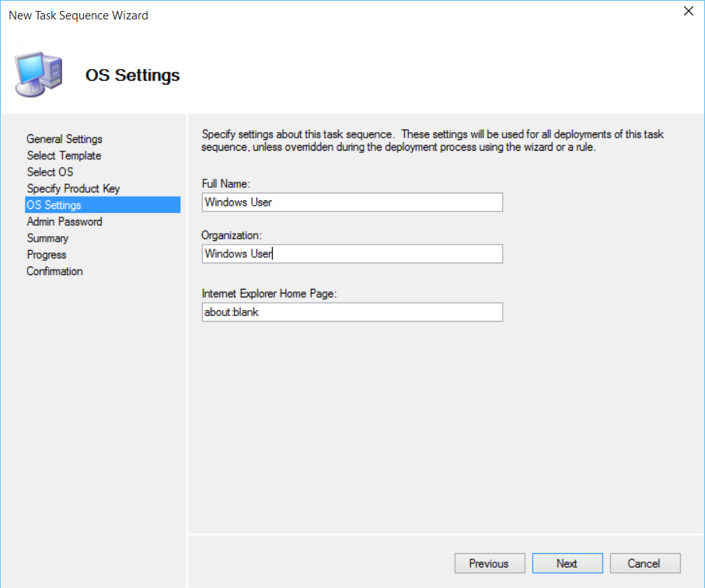Select General Settings step in sidebar
This screenshot has height=588, width=705.
(x=65, y=139)
